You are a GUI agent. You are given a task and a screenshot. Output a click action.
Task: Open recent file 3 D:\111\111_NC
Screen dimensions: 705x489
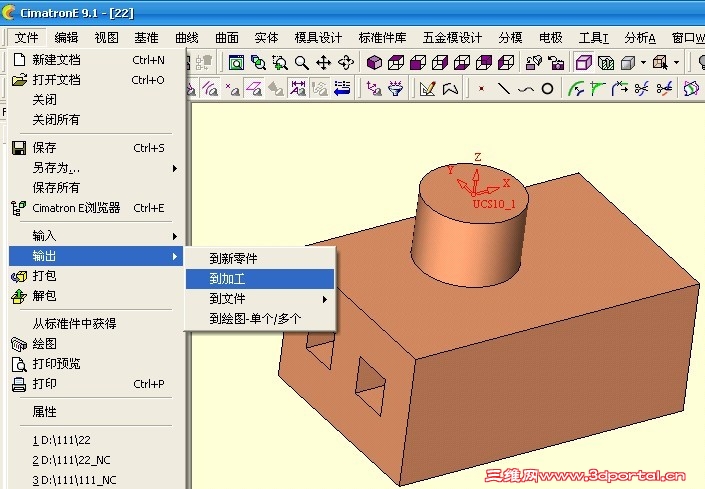pos(95,480)
